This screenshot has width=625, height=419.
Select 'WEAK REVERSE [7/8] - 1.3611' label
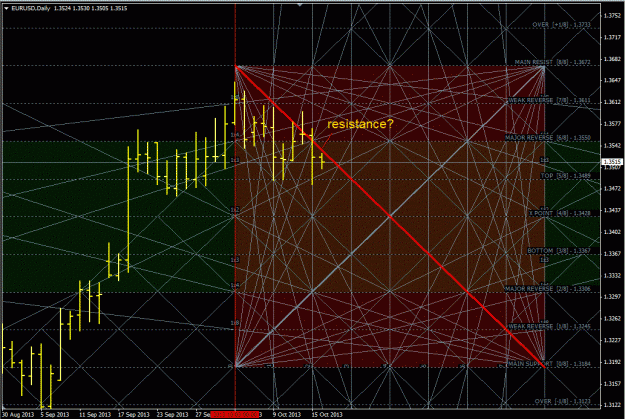549,100
